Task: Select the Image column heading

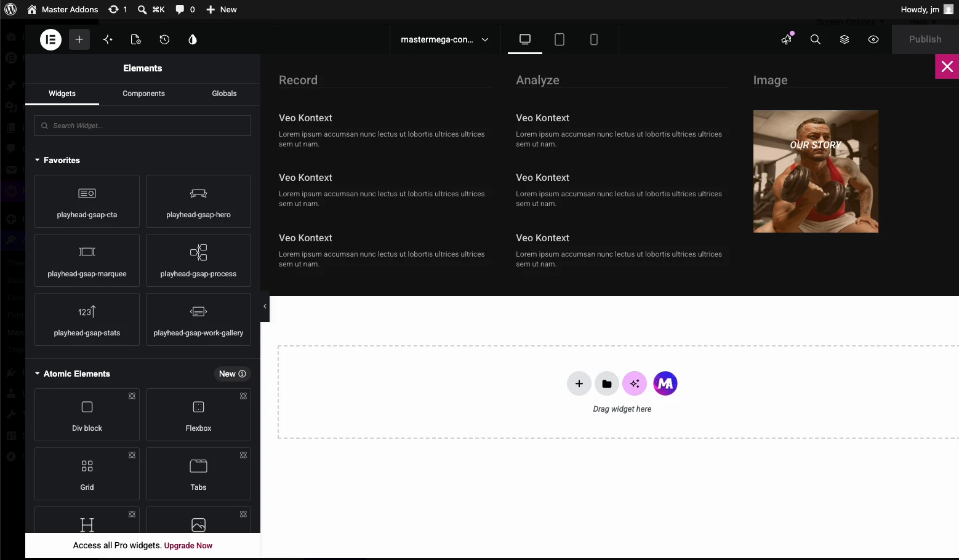Action: tap(770, 80)
